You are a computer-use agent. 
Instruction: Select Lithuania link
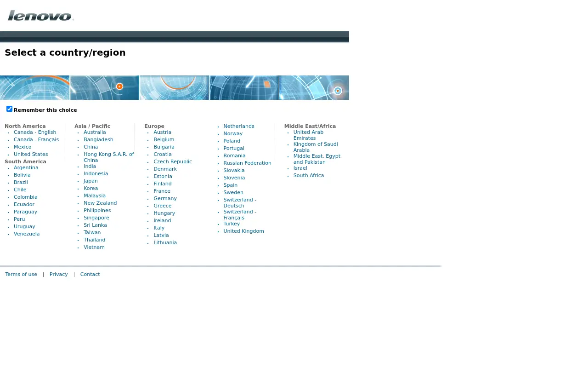165,243
